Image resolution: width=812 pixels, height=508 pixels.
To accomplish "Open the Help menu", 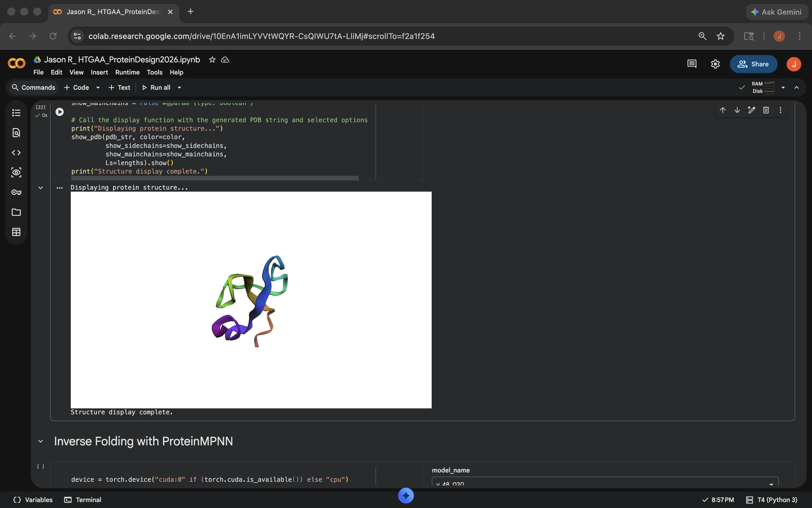I will [176, 72].
